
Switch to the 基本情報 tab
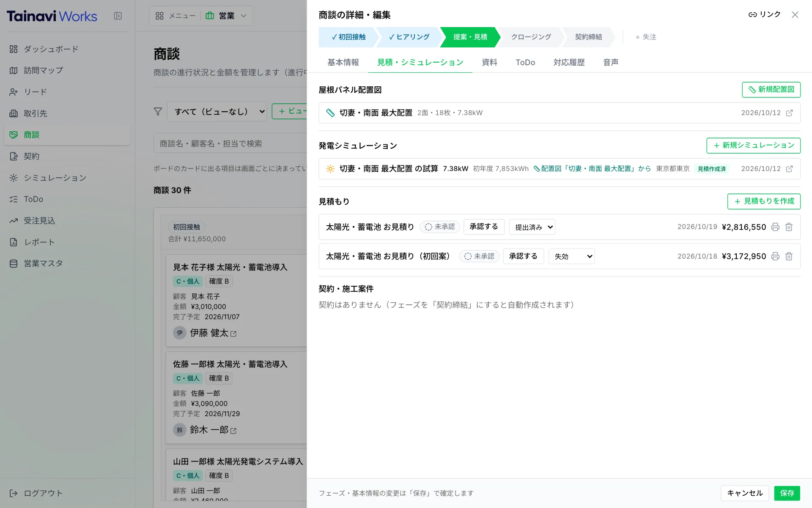343,63
